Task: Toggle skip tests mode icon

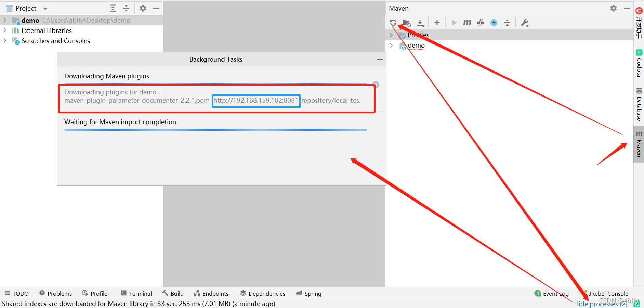Action: 481,23
